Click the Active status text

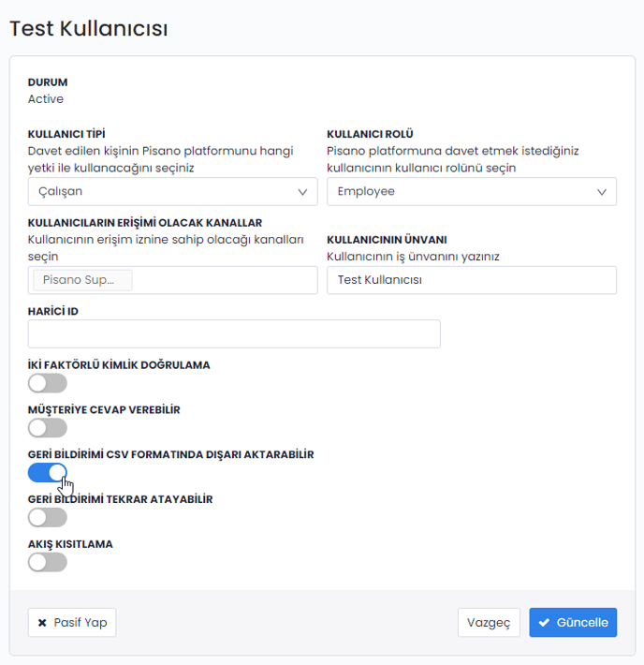[46, 98]
